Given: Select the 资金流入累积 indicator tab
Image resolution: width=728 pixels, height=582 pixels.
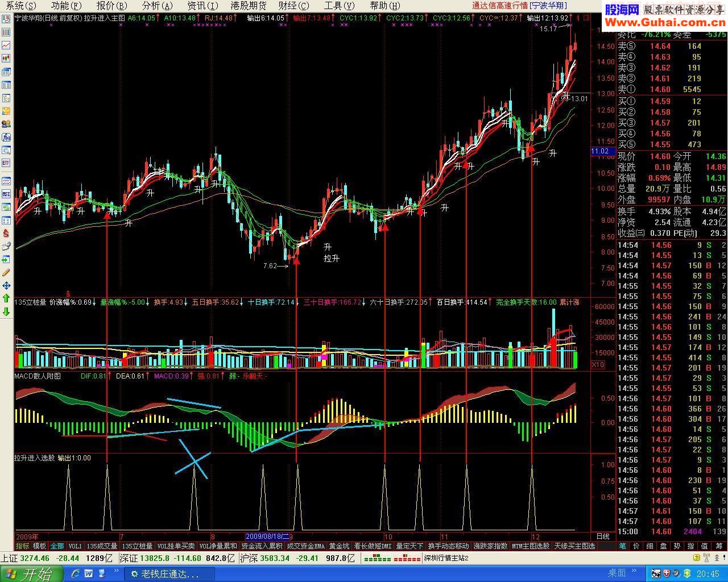Looking at the screenshot, I should (262, 546).
